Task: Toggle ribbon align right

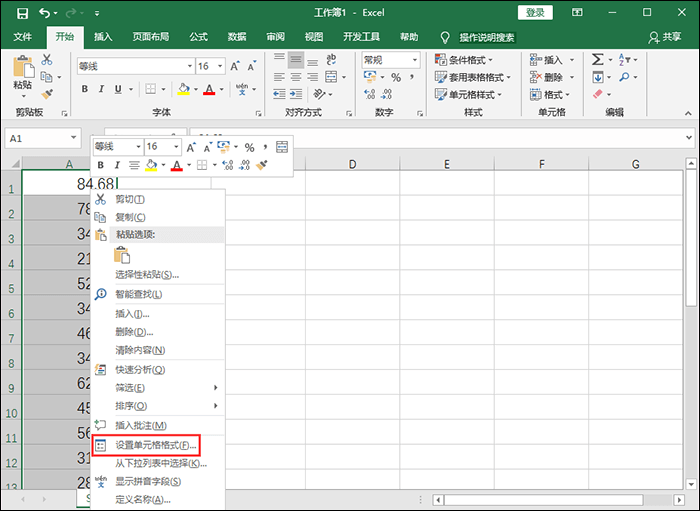Action: tap(313, 77)
